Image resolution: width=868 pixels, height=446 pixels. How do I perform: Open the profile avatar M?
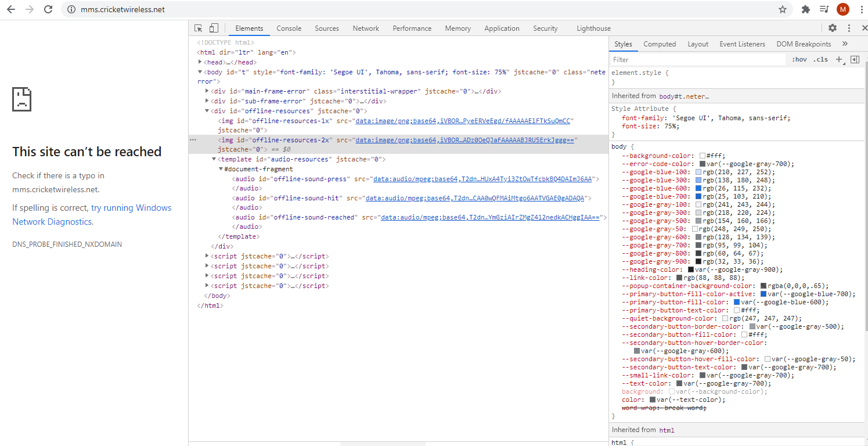[842, 9]
